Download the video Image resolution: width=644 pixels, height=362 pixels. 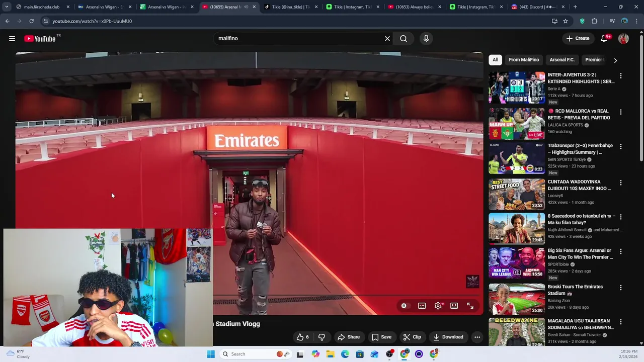[448, 337]
